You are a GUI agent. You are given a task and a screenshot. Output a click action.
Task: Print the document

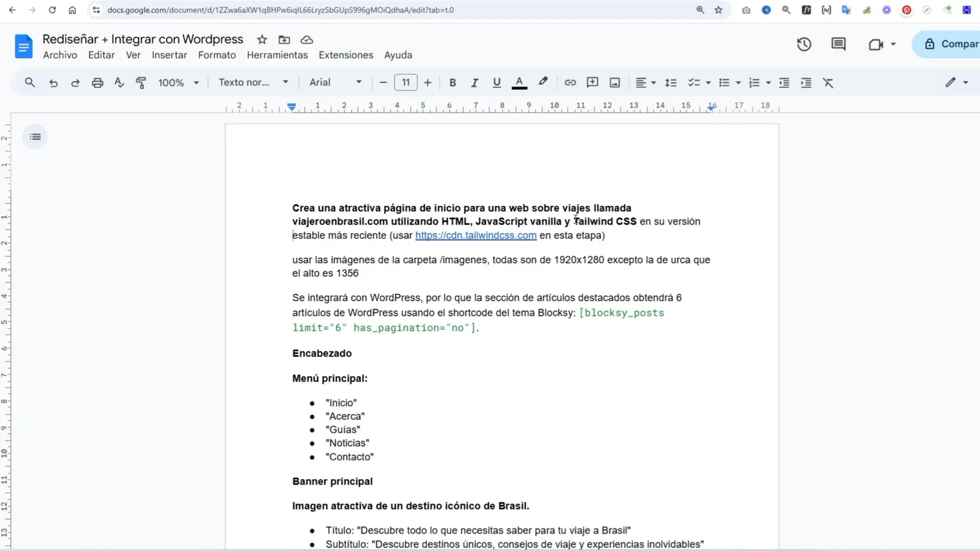(x=97, y=82)
